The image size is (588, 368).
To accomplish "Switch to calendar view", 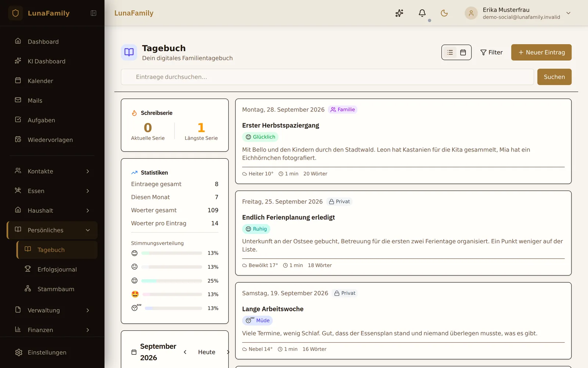I will (463, 52).
